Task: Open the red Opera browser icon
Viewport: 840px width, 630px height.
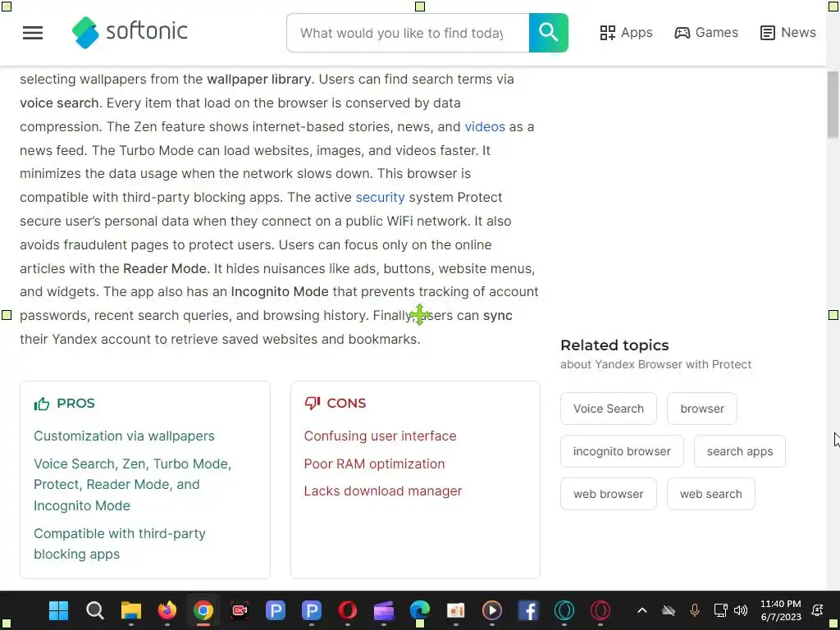Action: pyautogui.click(x=348, y=610)
